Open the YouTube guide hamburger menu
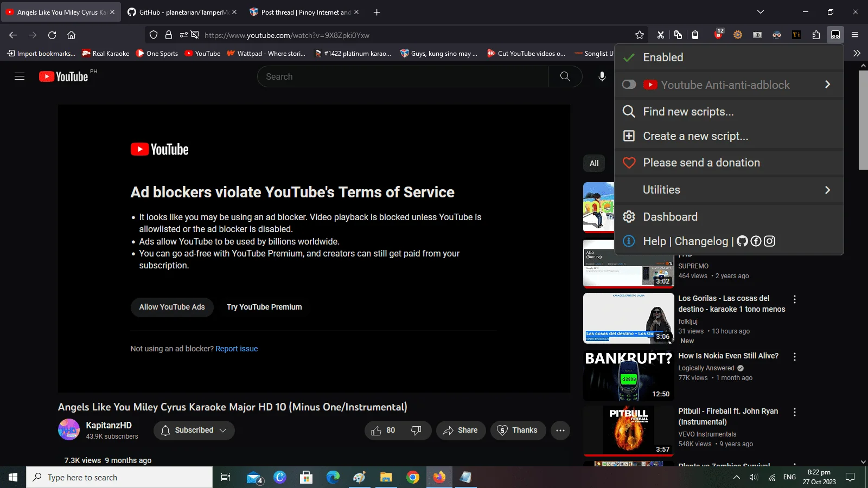This screenshot has width=868, height=488. tap(20, 76)
